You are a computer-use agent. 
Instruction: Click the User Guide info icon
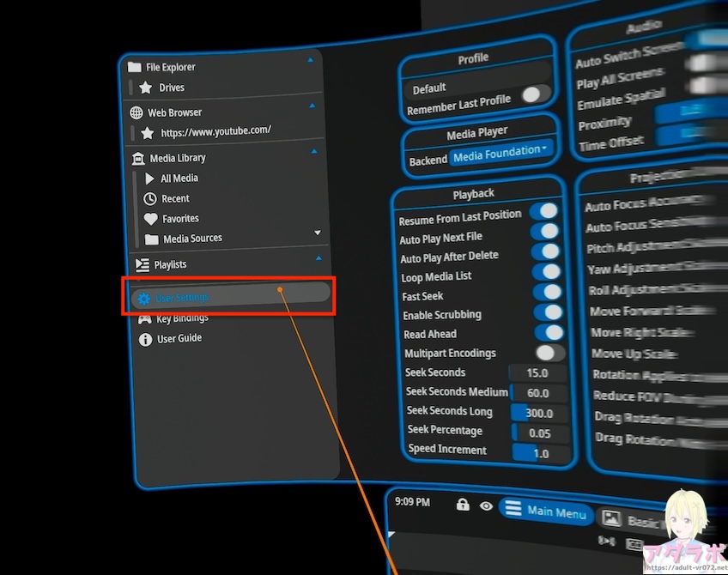click(x=145, y=339)
